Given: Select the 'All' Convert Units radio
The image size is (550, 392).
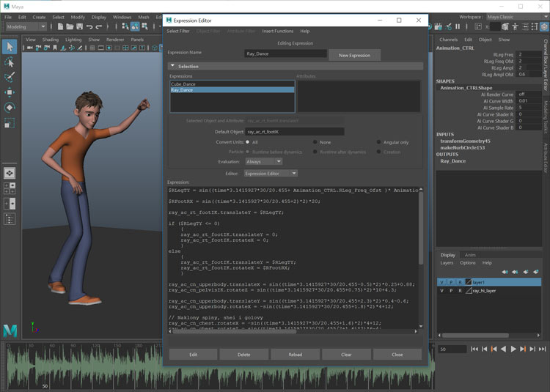Looking at the screenshot, I should coord(247,142).
